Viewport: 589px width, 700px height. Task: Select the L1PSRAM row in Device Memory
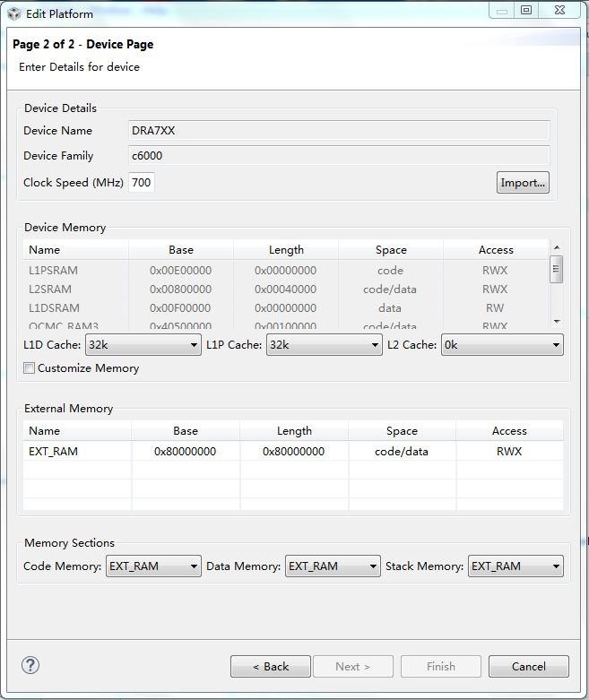(286, 270)
